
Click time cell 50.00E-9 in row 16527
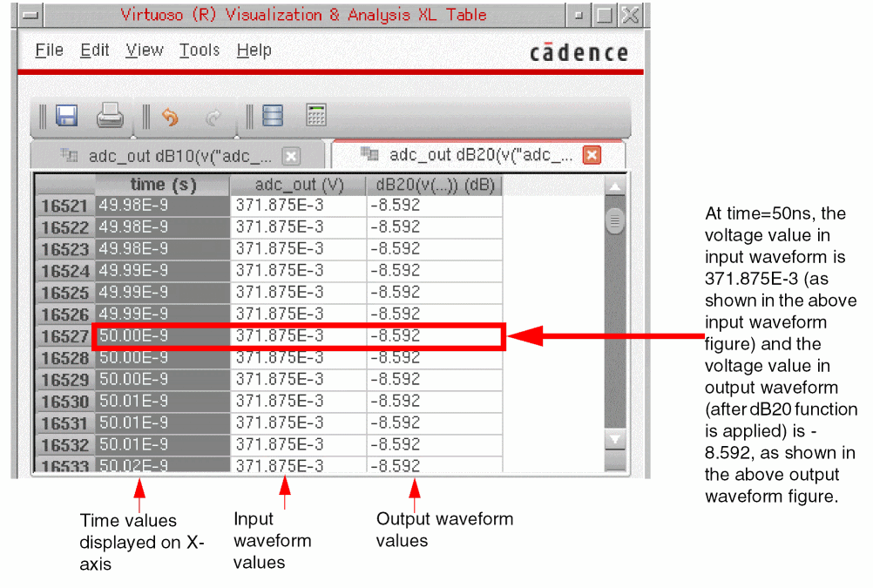(163, 336)
